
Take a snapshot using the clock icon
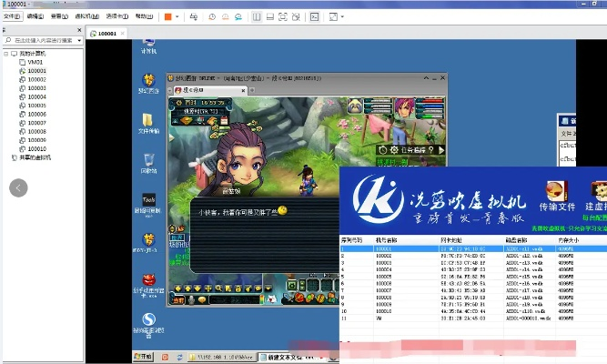coord(212,17)
